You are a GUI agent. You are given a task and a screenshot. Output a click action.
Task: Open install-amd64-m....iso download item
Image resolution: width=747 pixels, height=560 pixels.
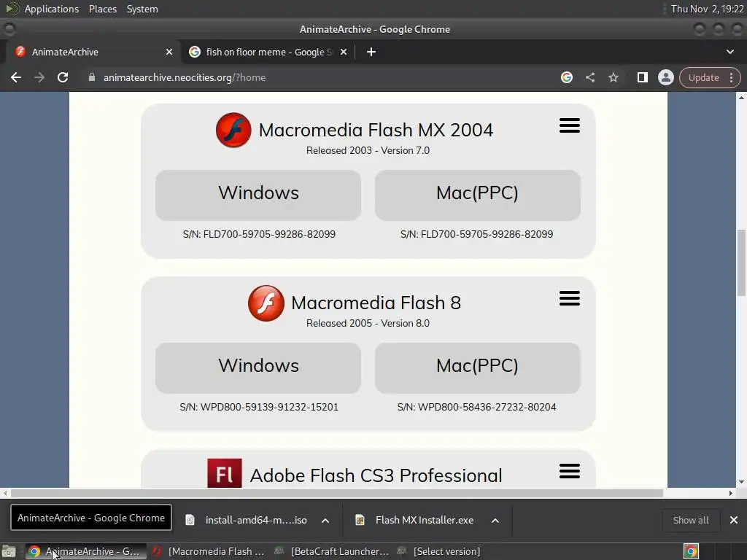click(x=256, y=520)
